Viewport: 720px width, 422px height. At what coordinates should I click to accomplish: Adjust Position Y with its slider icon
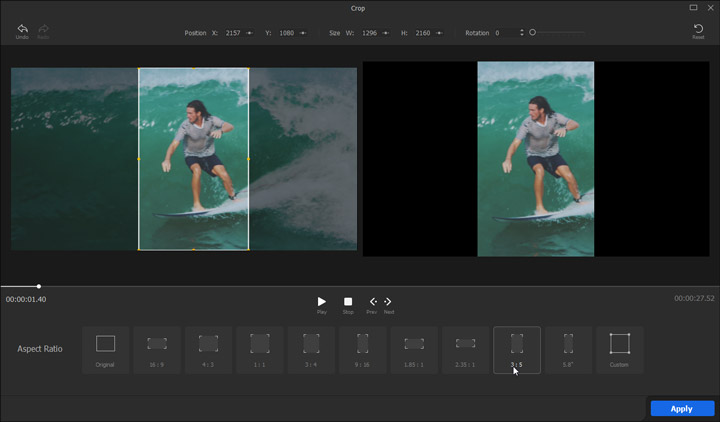click(303, 33)
